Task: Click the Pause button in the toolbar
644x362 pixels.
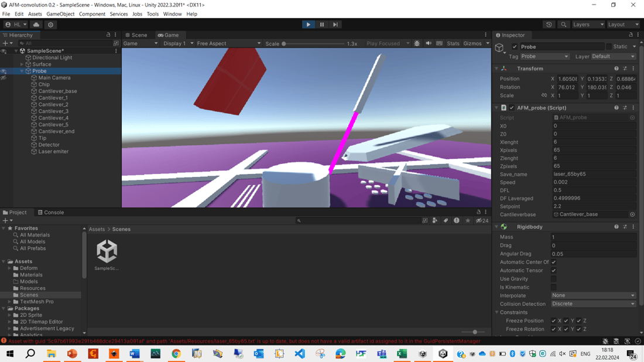Action: (x=322, y=25)
